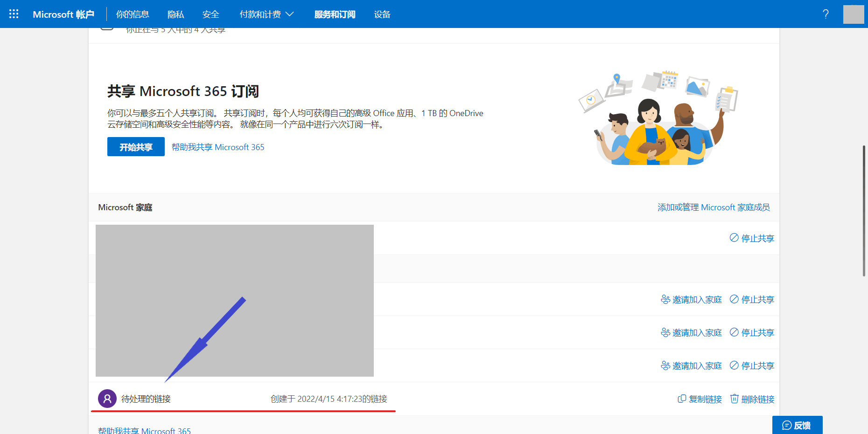The width and height of the screenshot is (868, 434).
Task: Open 帮助我共享 Microsoft 365 link beside 开始共享
Action: point(218,147)
